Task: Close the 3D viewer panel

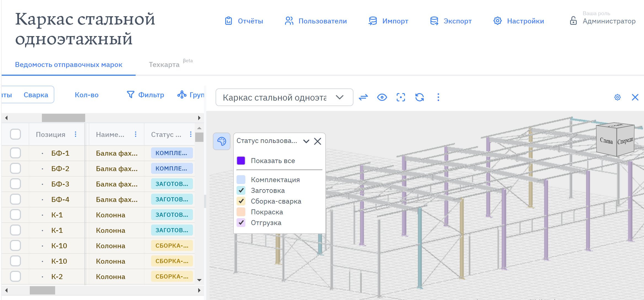Action: (635, 97)
